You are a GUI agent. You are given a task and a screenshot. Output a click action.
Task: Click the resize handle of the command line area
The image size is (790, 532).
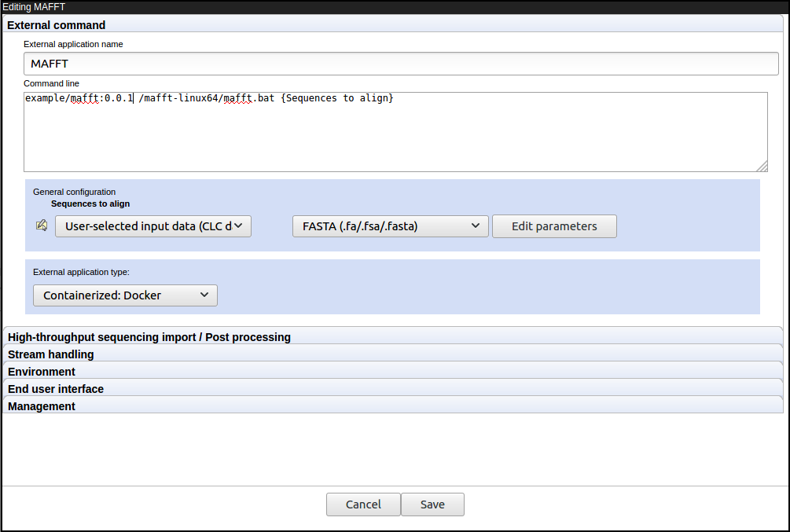[762, 165]
